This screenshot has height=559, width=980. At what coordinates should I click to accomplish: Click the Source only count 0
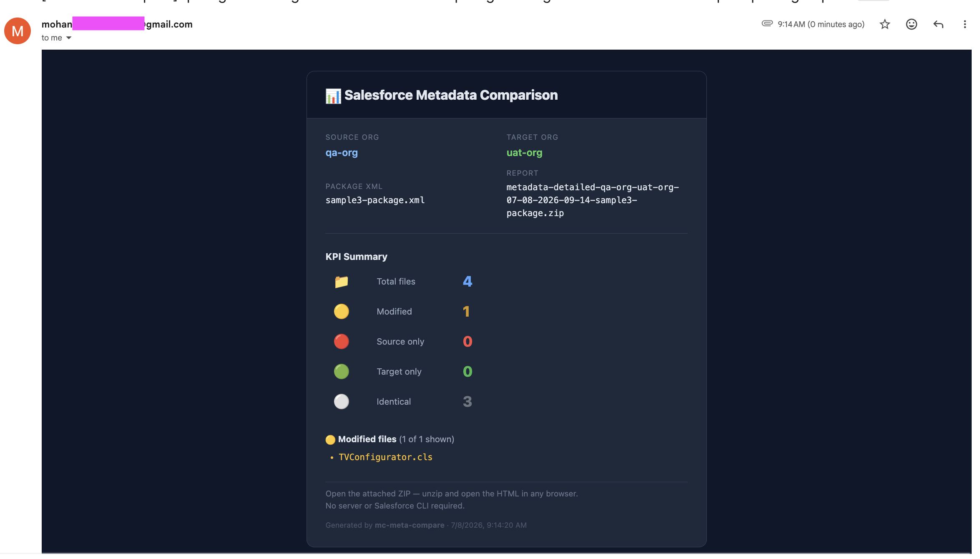point(467,342)
